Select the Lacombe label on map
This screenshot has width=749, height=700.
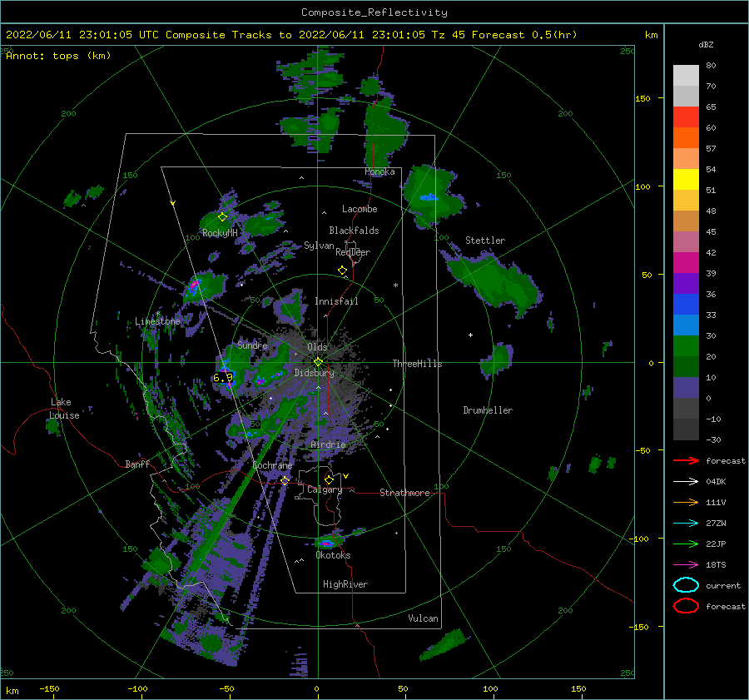pos(360,209)
